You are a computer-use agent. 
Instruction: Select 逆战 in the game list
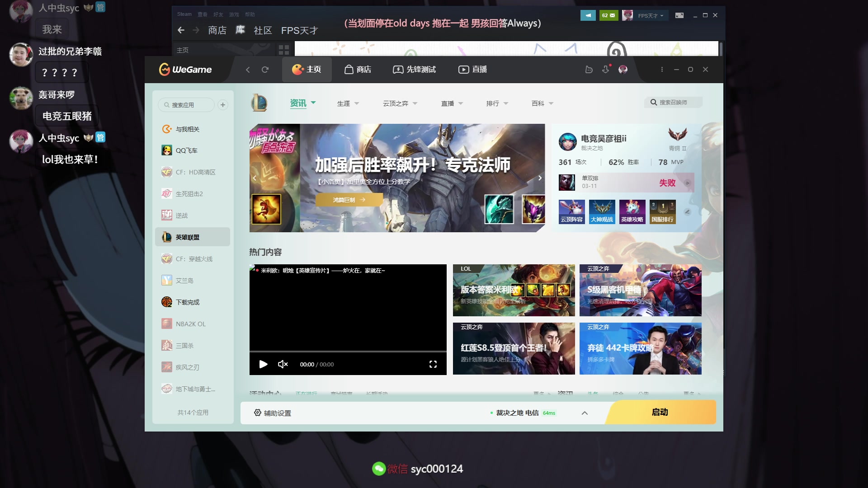click(x=193, y=216)
